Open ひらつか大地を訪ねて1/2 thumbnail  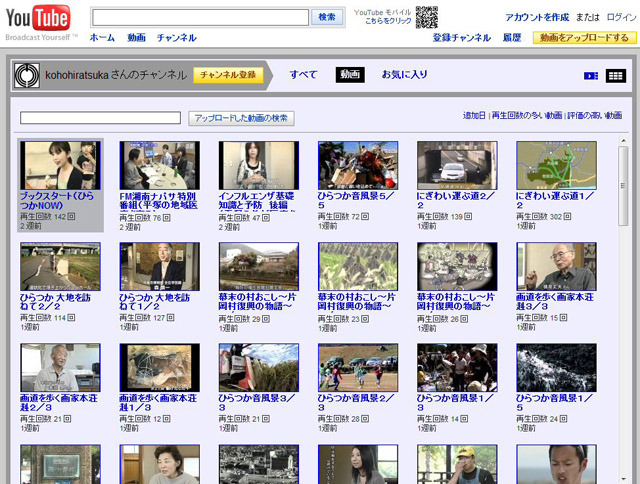(160, 266)
